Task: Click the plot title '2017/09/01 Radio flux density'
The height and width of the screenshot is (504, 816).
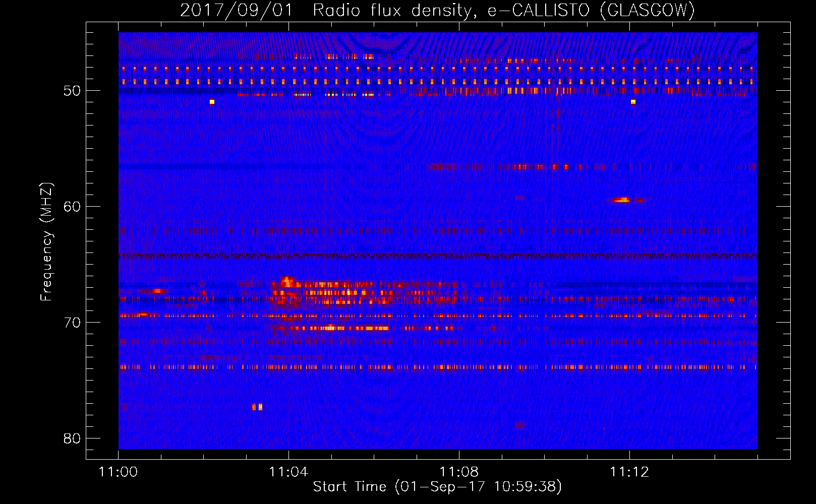Action: (327, 10)
